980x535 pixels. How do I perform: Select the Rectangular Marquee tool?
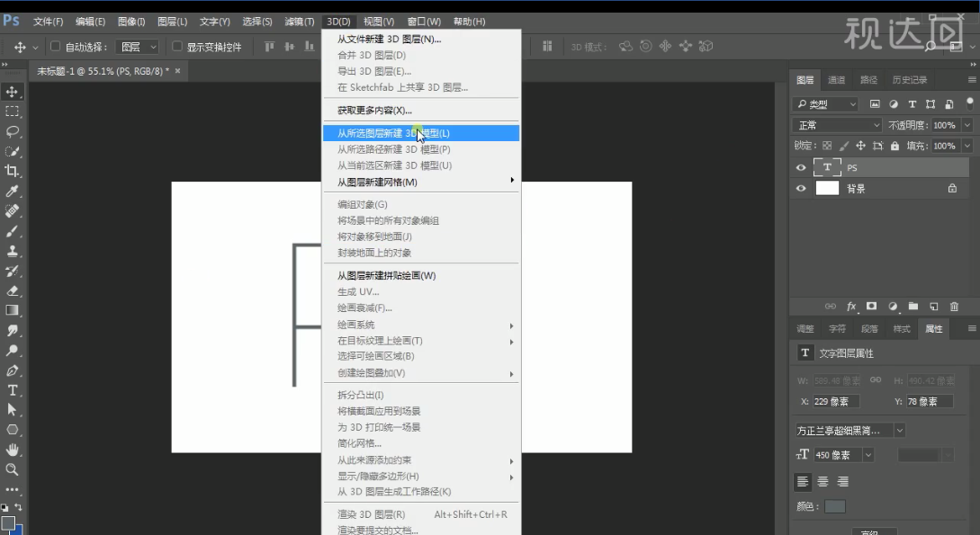[12, 111]
